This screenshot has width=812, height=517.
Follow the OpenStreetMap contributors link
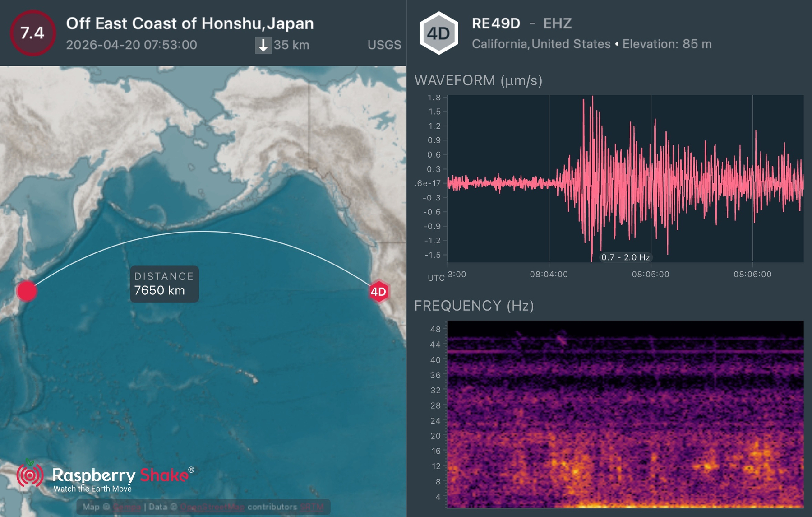(x=212, y=507)
